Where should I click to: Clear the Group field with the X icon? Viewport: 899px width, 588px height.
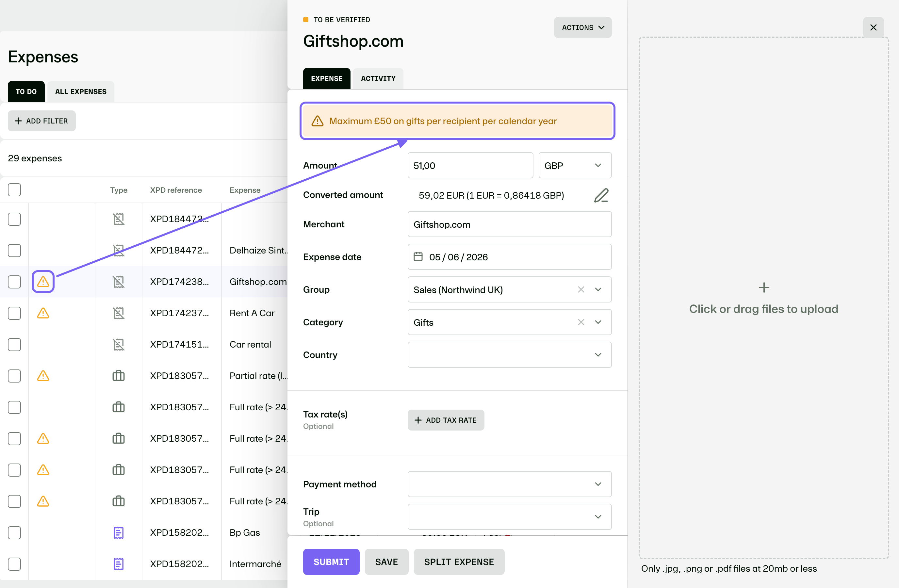pos(581,290)
